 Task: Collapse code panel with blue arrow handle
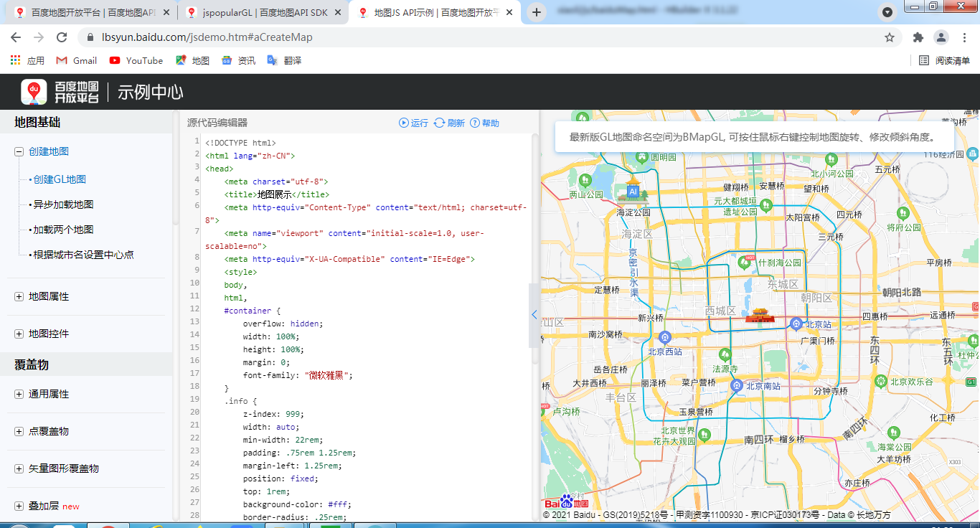pos(534,315)
